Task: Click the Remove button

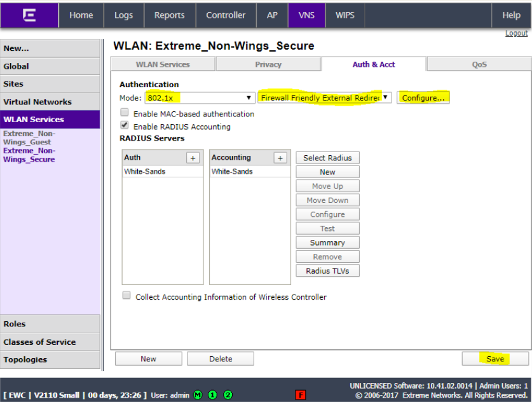Action: [327, 257]
